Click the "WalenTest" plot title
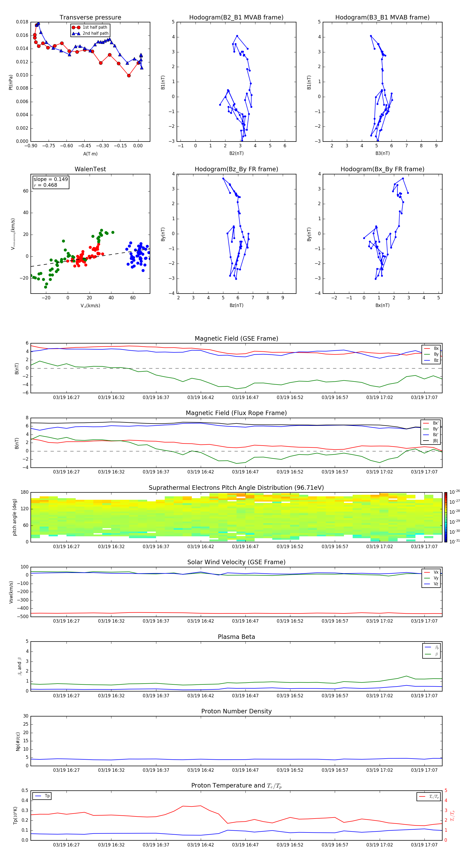Image resolution: width=473 pixels, height=868 pixels. [x=90, y=169]
